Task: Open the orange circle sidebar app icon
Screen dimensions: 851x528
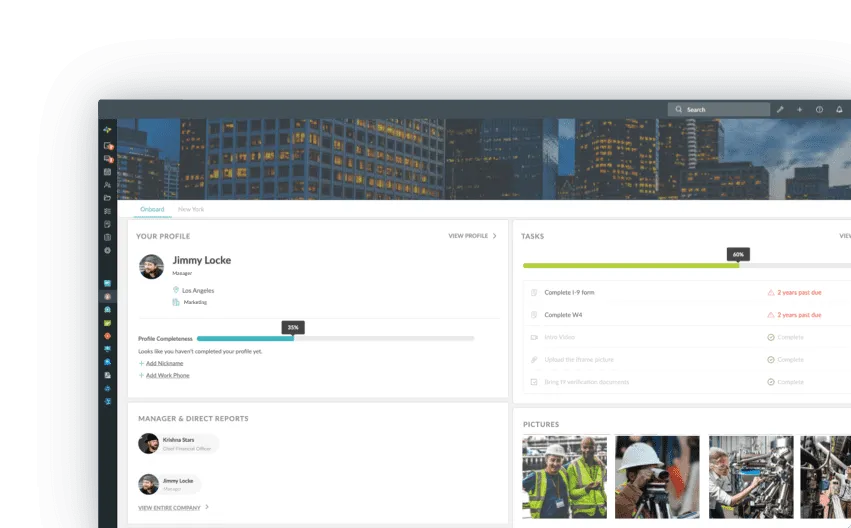Action: click(107, 336)
